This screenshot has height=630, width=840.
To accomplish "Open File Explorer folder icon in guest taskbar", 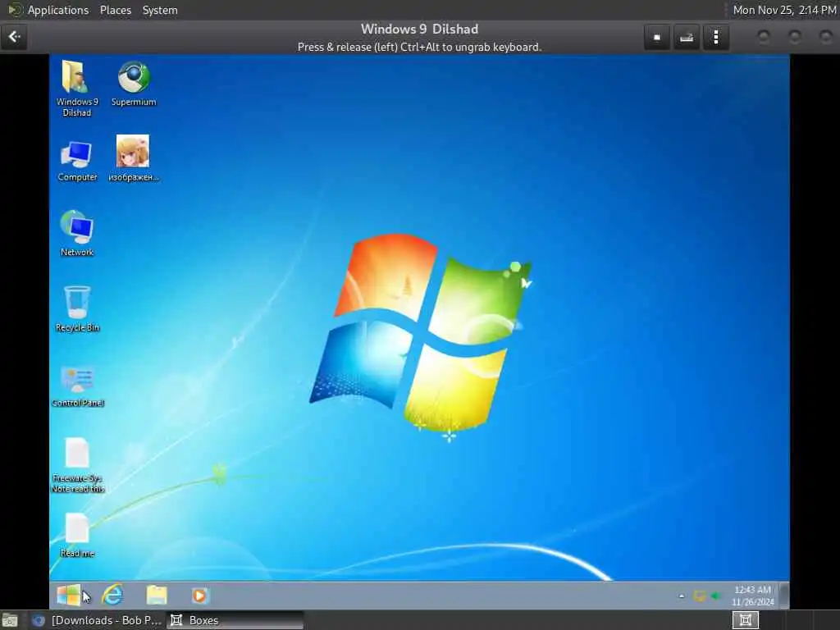I will pyautogui.click(x=157, y=596).
